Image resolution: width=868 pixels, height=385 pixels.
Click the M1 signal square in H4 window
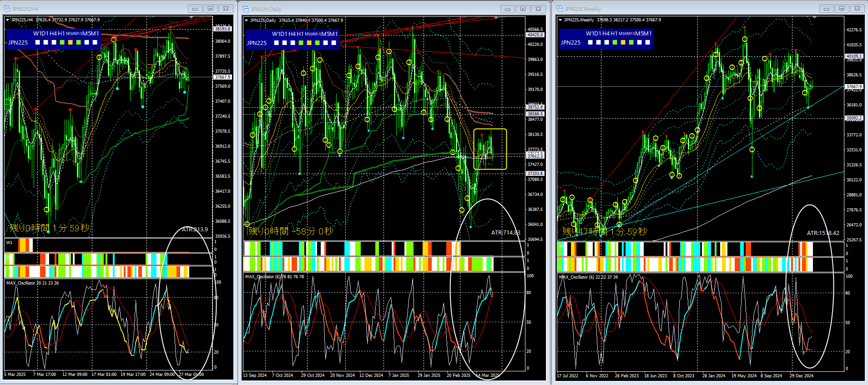(95, 42)
